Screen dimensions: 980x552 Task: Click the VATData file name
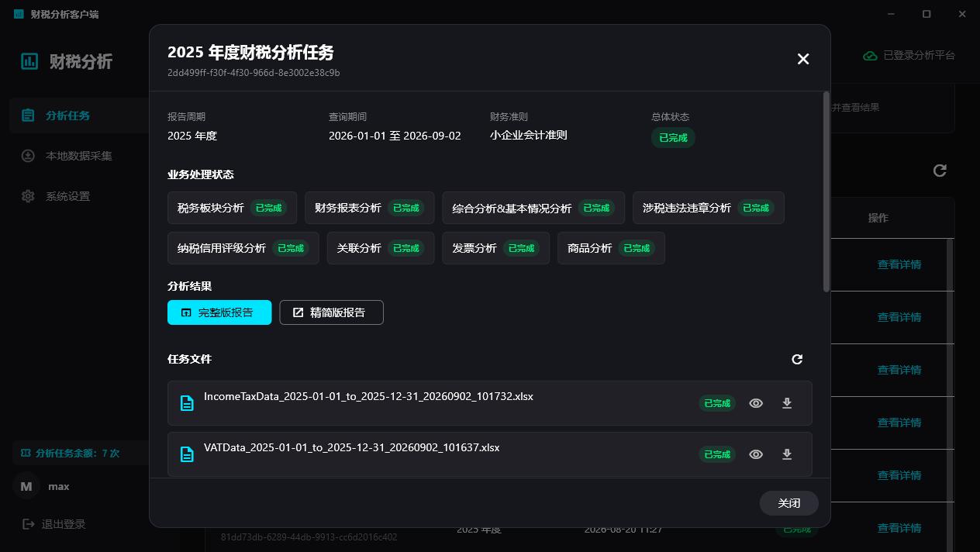351,447
